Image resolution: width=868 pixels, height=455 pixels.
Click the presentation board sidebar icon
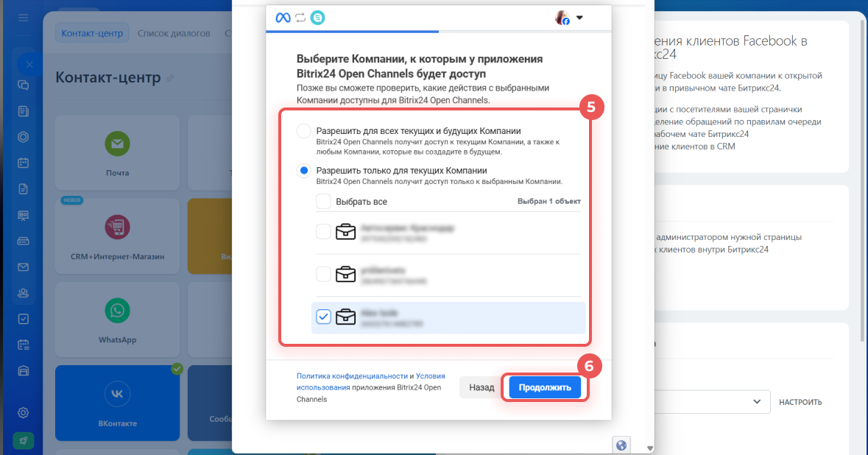(x=24, y=215)
